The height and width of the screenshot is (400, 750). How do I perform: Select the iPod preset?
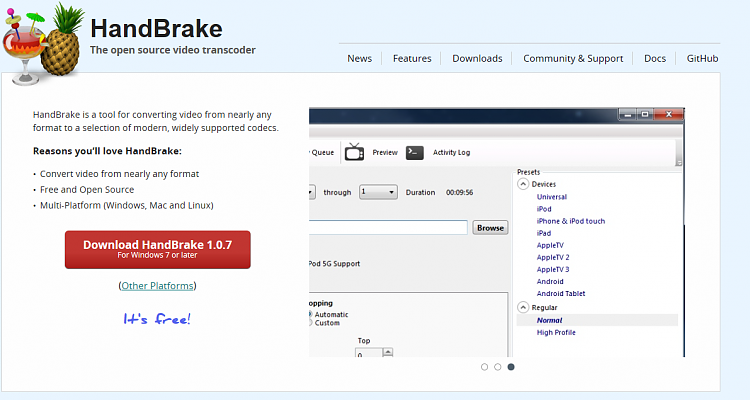544,209
